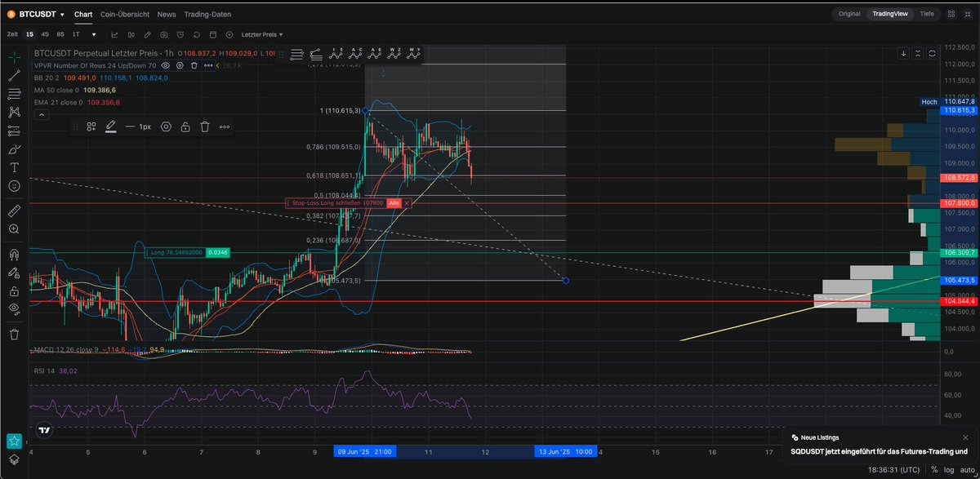Click the Alle button on the Stop-Loss label

pyautogui.click(x=394, y=202)
